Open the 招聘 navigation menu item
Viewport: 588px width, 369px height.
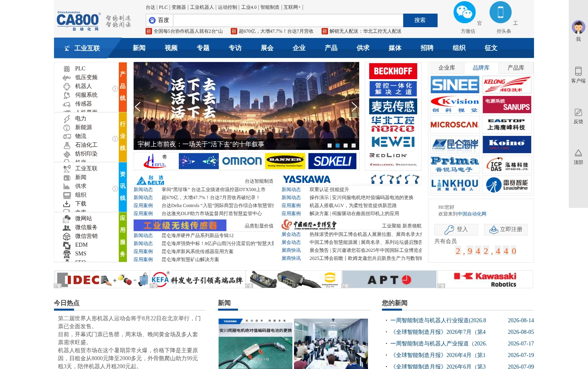click(427, 48)
